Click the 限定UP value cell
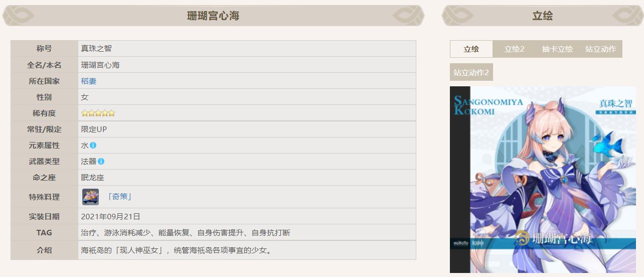 tap(247, 129)
